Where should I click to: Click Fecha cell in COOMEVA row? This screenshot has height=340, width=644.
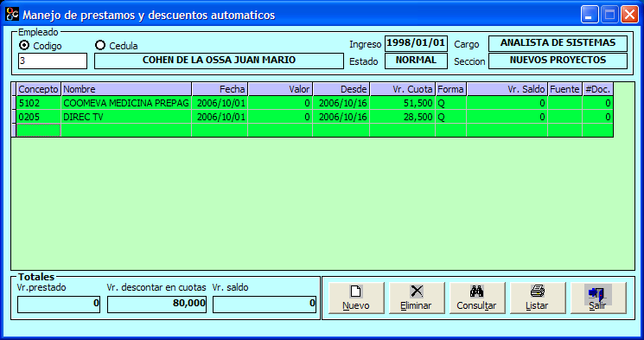click(220, 103)
